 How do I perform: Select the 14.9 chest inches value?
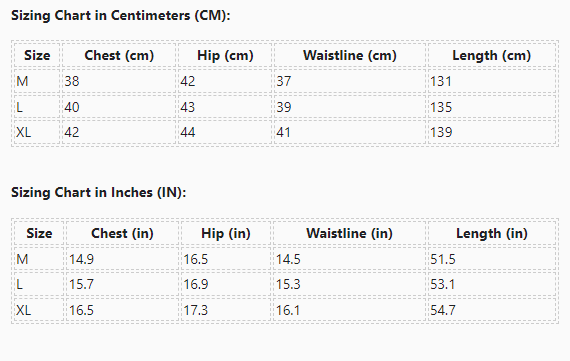pyautogui.click(x=81, y=259)
